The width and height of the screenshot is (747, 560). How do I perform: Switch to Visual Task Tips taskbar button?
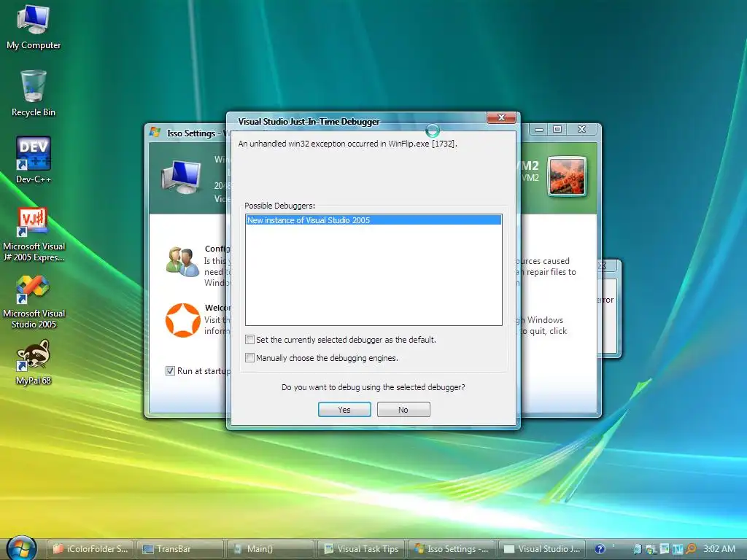click(360, 549)
